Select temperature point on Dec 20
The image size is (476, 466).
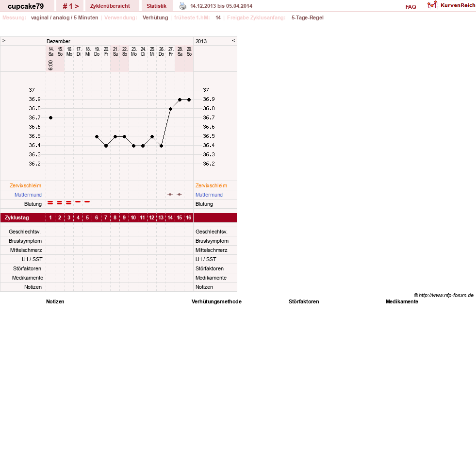point(106,146)
